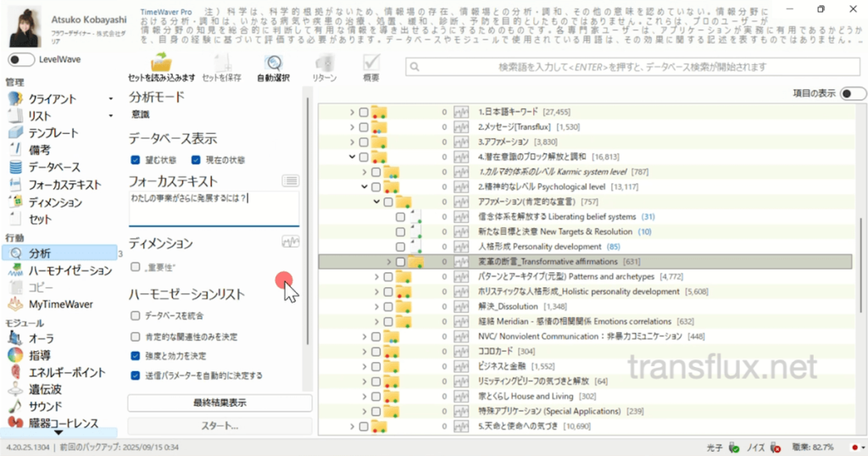Uncheck 送信パラメーターを自動的に決定する checkbox
The image size is (868, 456).
[x=135, y=375]
